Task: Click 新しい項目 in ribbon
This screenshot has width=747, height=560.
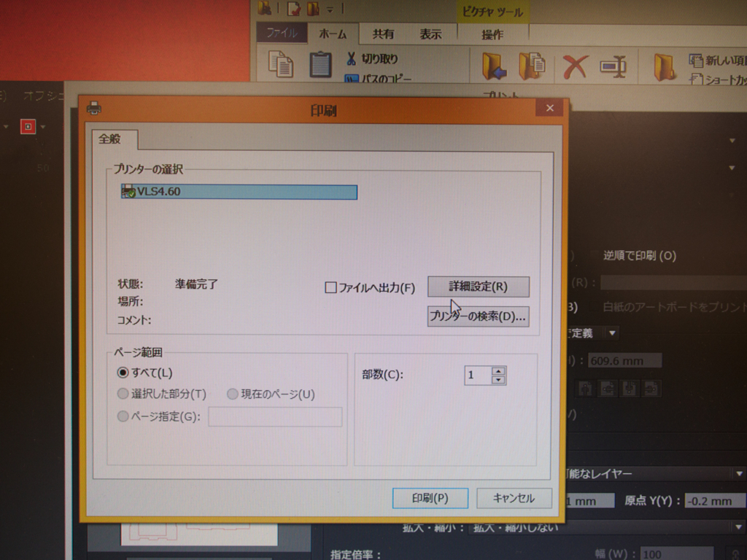Action: point(718,61)
